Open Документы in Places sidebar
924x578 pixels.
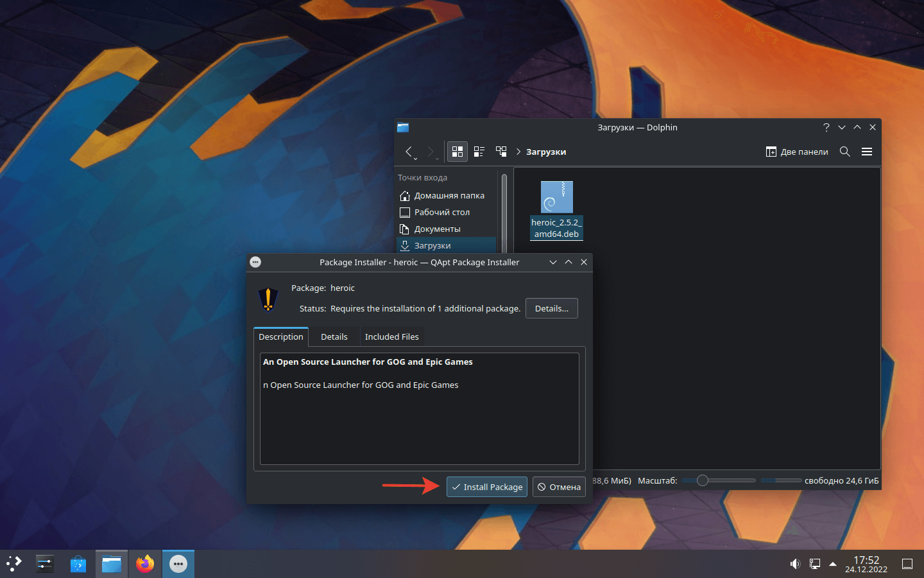[x=446, y=229]
